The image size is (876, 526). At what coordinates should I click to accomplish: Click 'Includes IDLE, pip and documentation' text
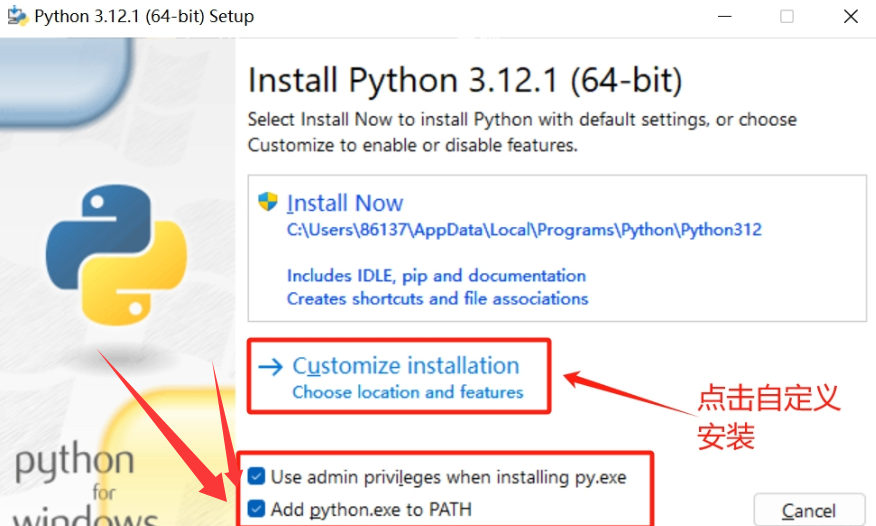pos(436,275)
